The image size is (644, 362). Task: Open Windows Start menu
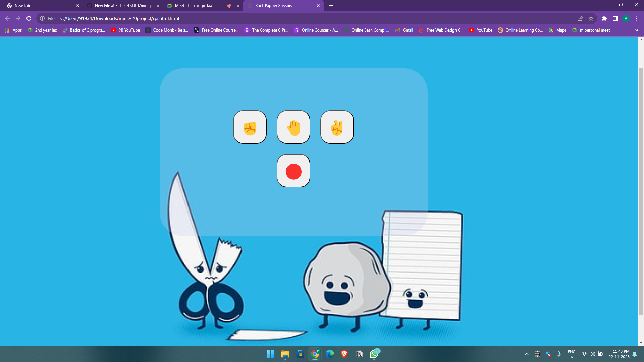point(270,354)
